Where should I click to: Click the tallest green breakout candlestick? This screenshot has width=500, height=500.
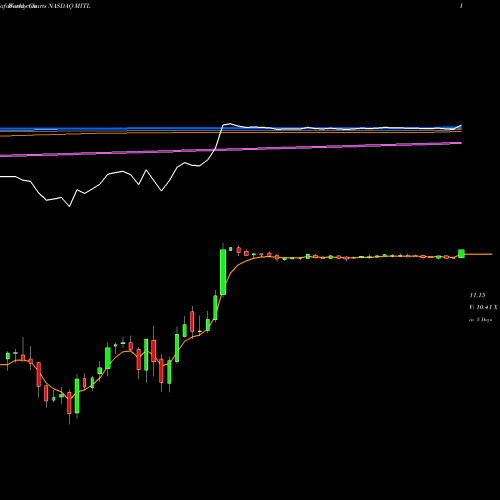pos(223,272)
